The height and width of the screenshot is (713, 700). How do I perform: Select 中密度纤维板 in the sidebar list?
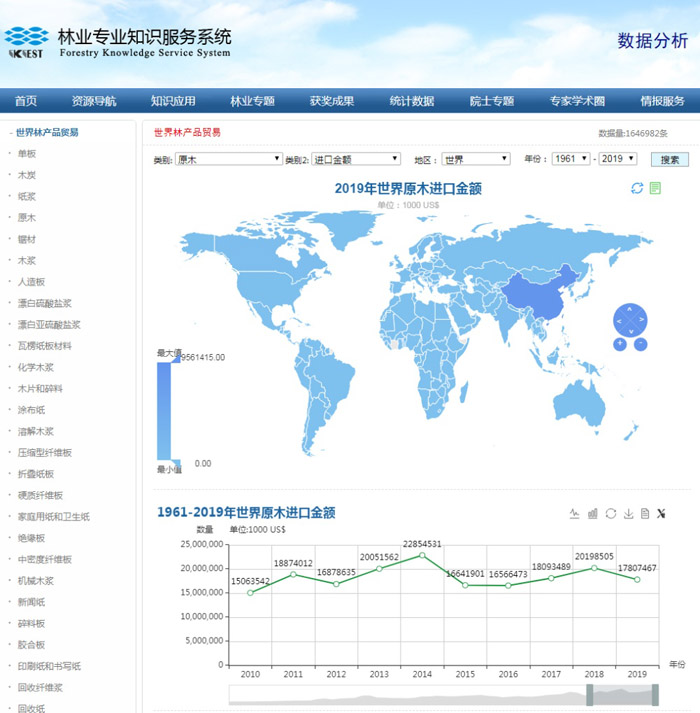[x=45, y=559]
